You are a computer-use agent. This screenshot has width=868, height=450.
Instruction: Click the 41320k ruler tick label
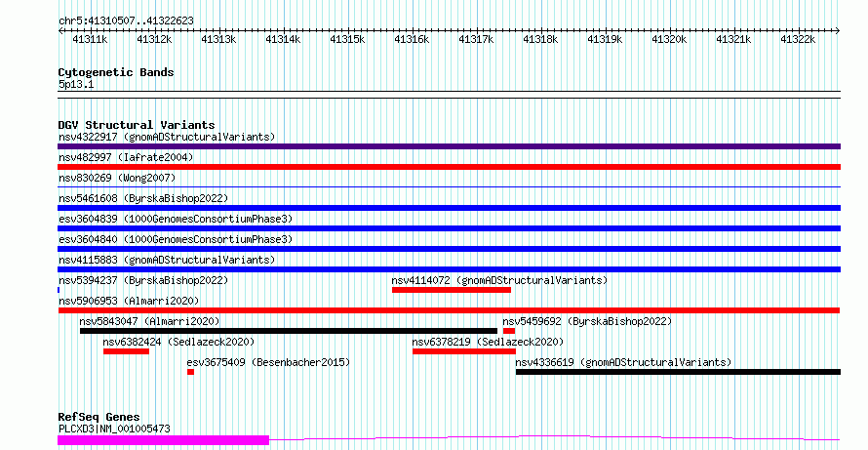pyautogui.click(x=669, y=40)
